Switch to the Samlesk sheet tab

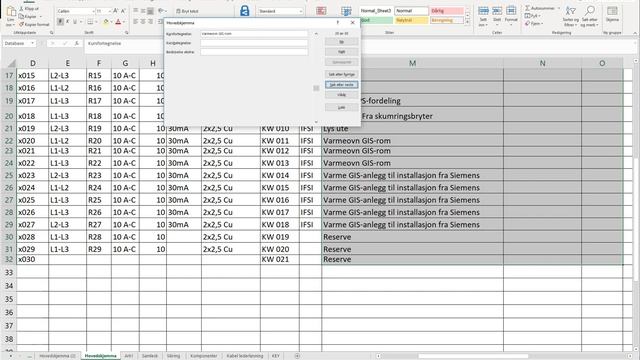coord(150,356)
